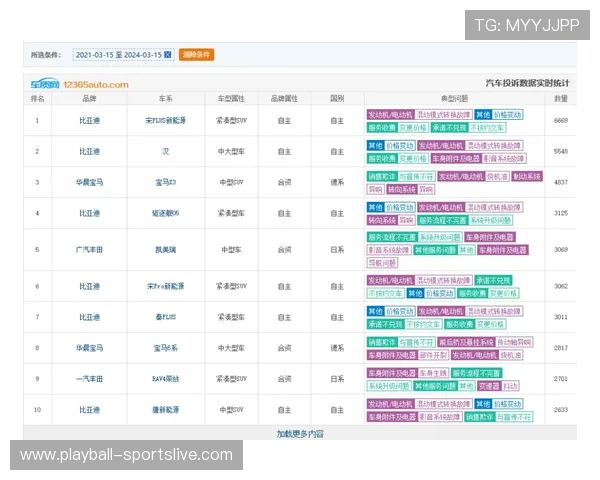Open 华晨宝马 brand in the 宝马5系 row
The height and width of the screenshot is (480, 600).
coord(90,348)
